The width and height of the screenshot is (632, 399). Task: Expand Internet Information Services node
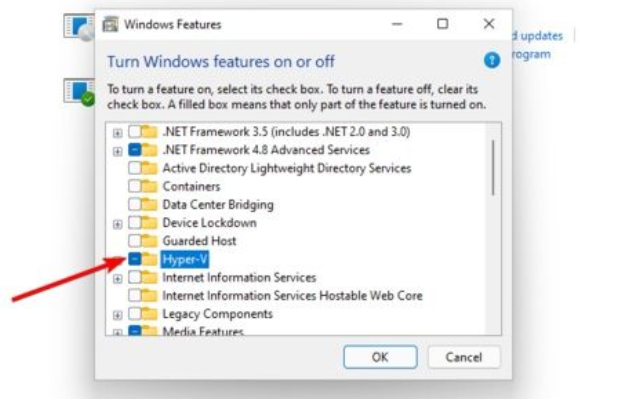117,278
